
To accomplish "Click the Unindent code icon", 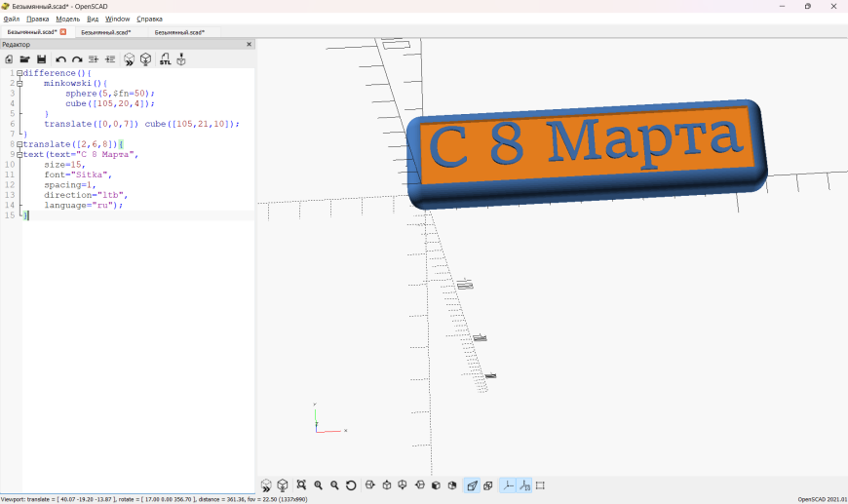I will (94, 59).
